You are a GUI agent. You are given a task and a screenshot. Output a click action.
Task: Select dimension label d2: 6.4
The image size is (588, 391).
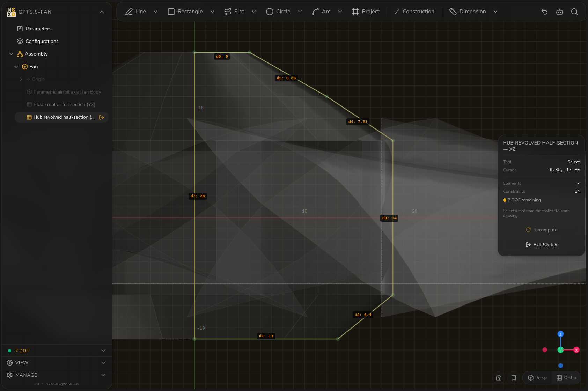pos(363,315)
